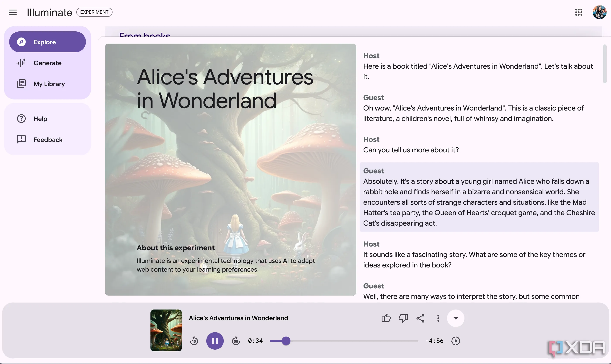Click the Alice album art thumbnail

166,330
